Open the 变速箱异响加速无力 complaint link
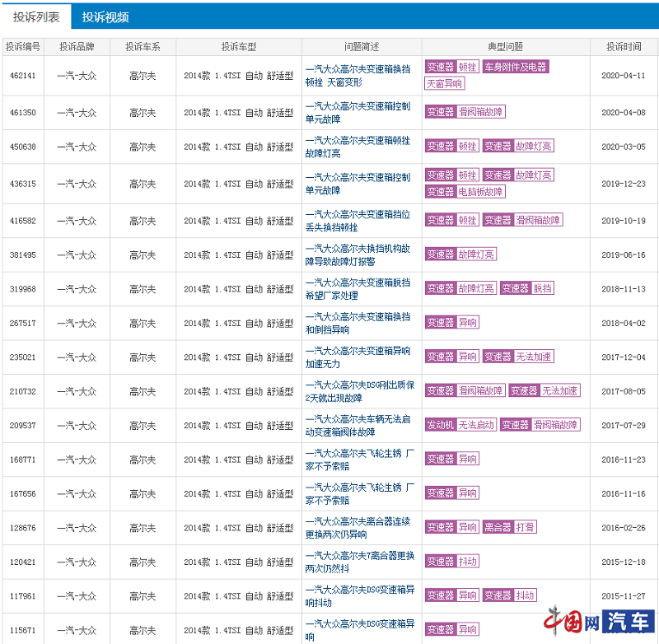659x644 pixels. 358,357
